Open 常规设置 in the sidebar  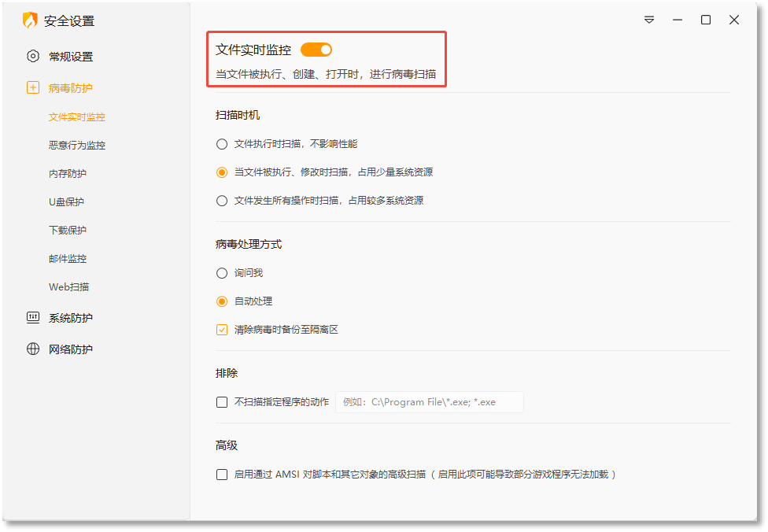point(71,57)
